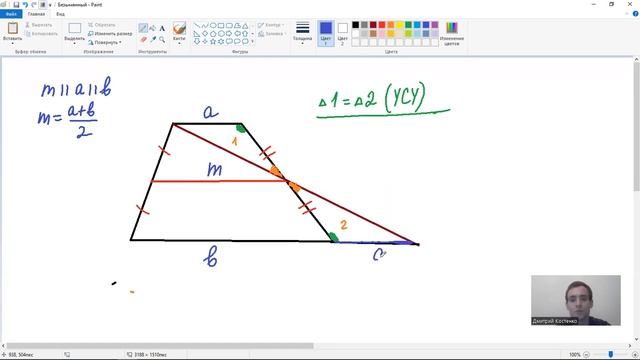Viewport: 640px width, 360px height.
Task: Click the zoom slider handle in status bar
Action: 611,354
